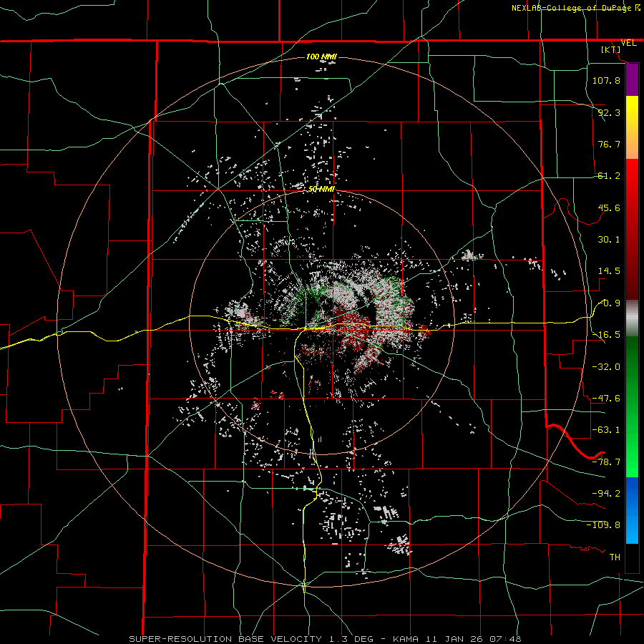
Task: Select the 76.7 scale label
Action: (x=609, y=144)
